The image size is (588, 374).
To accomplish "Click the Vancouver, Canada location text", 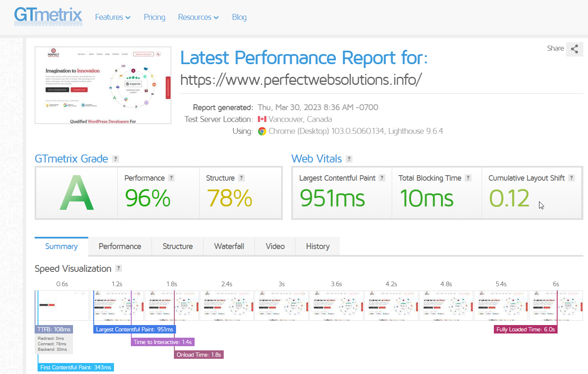I will 300,119.
